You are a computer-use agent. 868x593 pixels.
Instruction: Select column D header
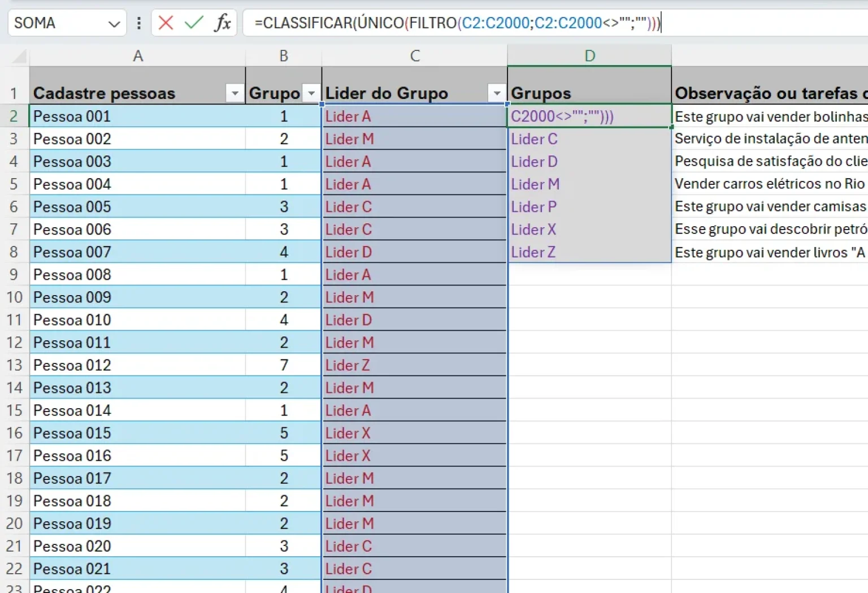(589, 56)
